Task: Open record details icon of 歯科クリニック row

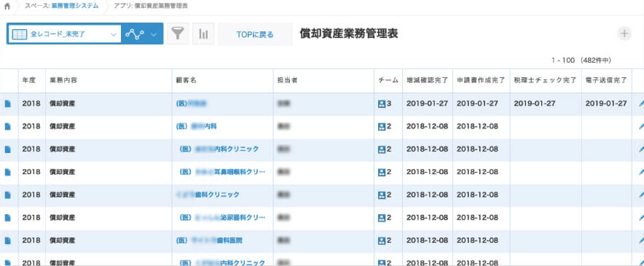Action: (x=7, y=195)
